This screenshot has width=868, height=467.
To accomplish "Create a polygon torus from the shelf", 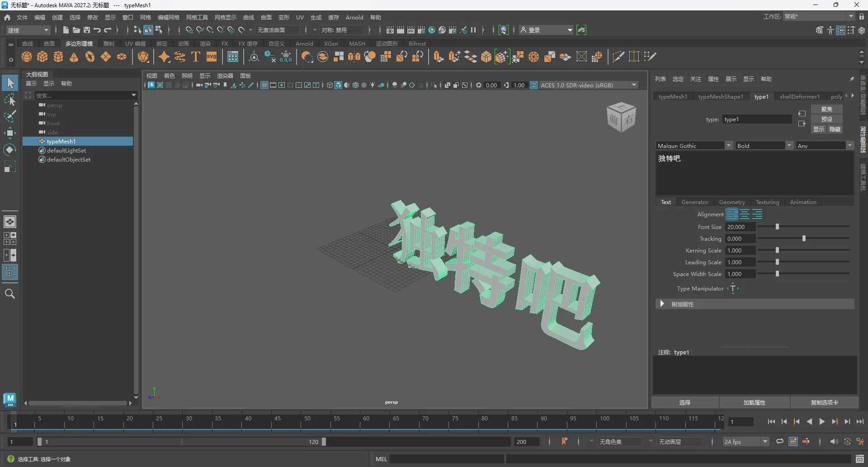I will point(90,57).
